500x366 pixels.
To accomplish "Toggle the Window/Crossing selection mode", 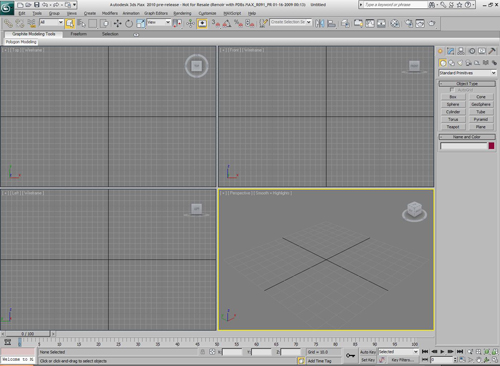I will coord(105,23).
